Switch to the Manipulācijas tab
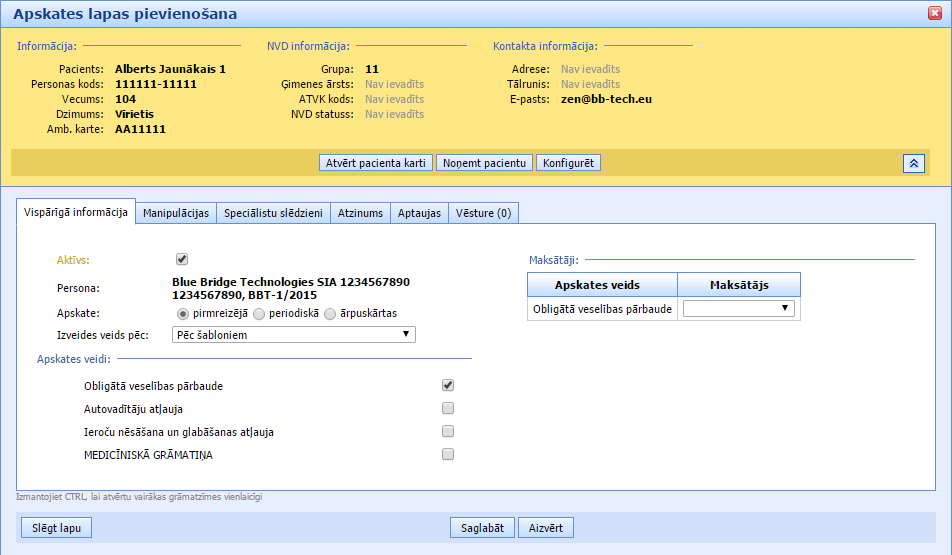 point(176,213)
